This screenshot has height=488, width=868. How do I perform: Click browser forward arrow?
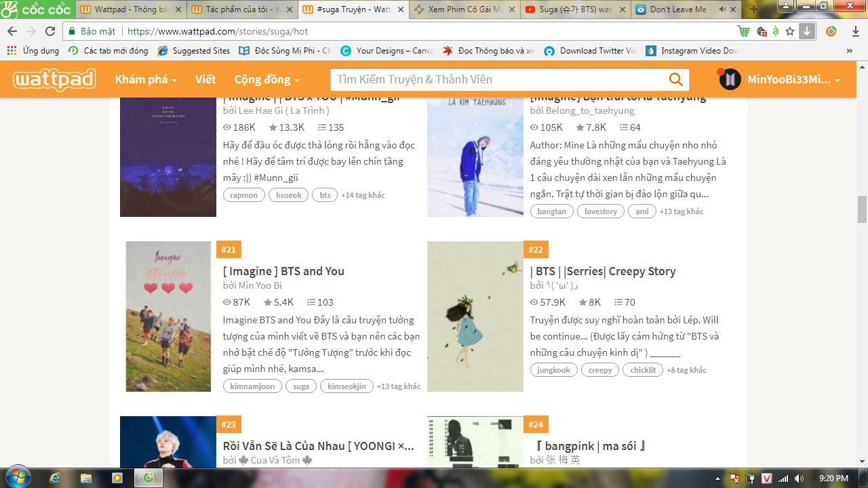click(31, 31)
